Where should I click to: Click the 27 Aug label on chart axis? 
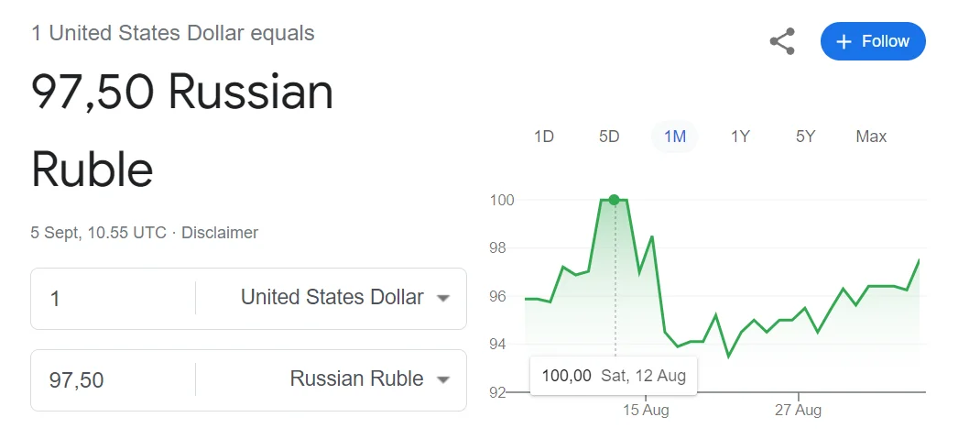click(798, 410)
